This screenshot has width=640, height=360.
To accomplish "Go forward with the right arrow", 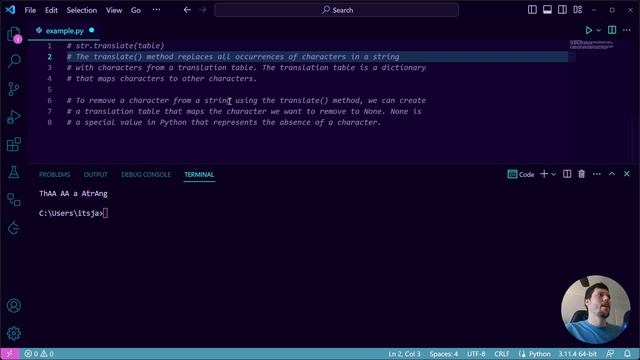I will click(202, 10).
